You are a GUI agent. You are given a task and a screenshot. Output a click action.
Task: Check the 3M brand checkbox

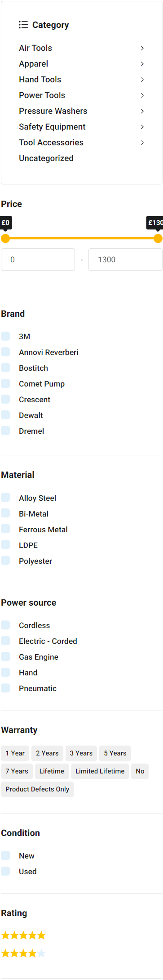pyautogui.click(x=5, y=336)
